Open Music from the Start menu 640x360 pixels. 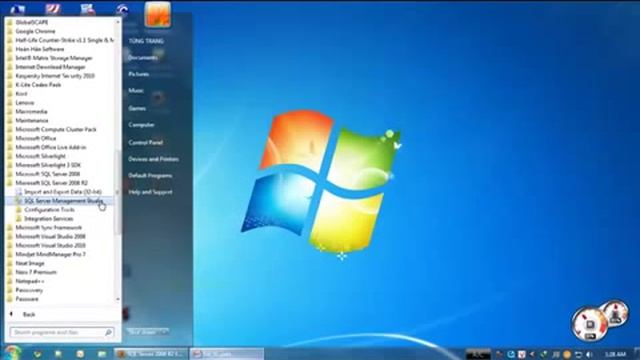(x=136, y=91)
